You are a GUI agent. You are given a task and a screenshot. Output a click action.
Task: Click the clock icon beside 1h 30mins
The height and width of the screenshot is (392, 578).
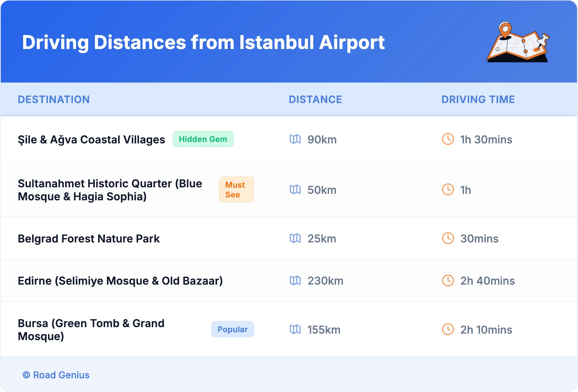click(448, 139)
